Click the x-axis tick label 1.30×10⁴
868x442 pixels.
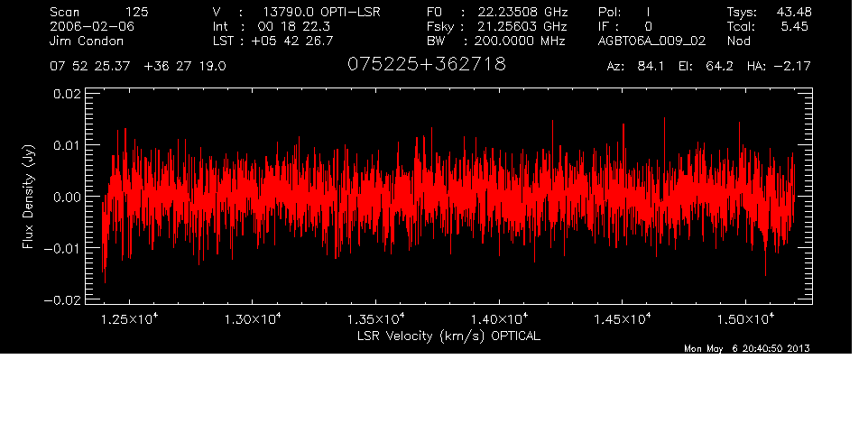(253, 319)
